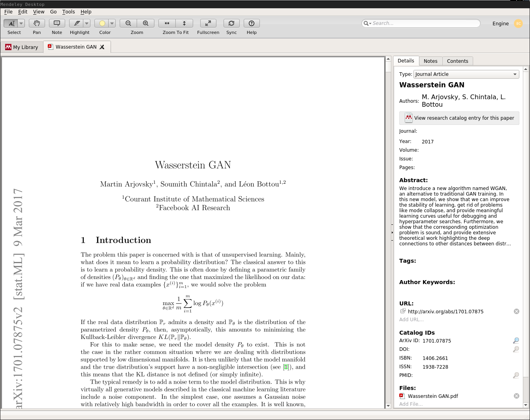Open Help from the toolbar
Screen dimensions: 530x420
(x=252, y=23)
